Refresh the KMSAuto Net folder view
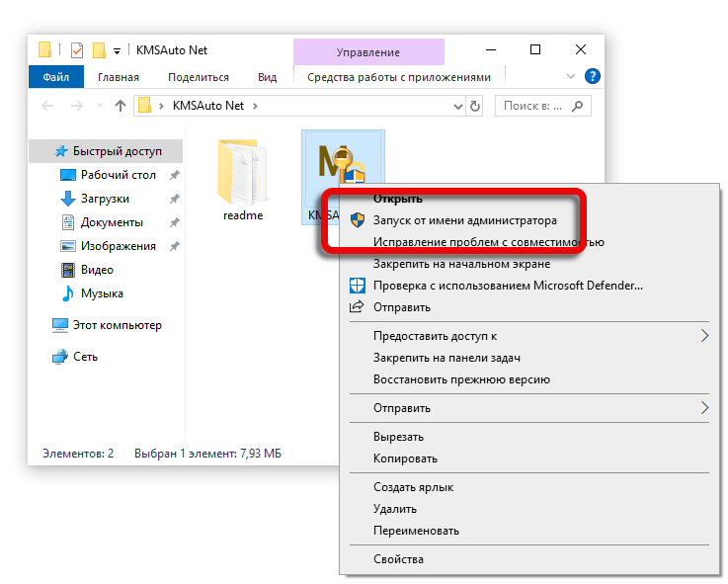The width and height of the screenshot is (728, 584). [475, 106]
